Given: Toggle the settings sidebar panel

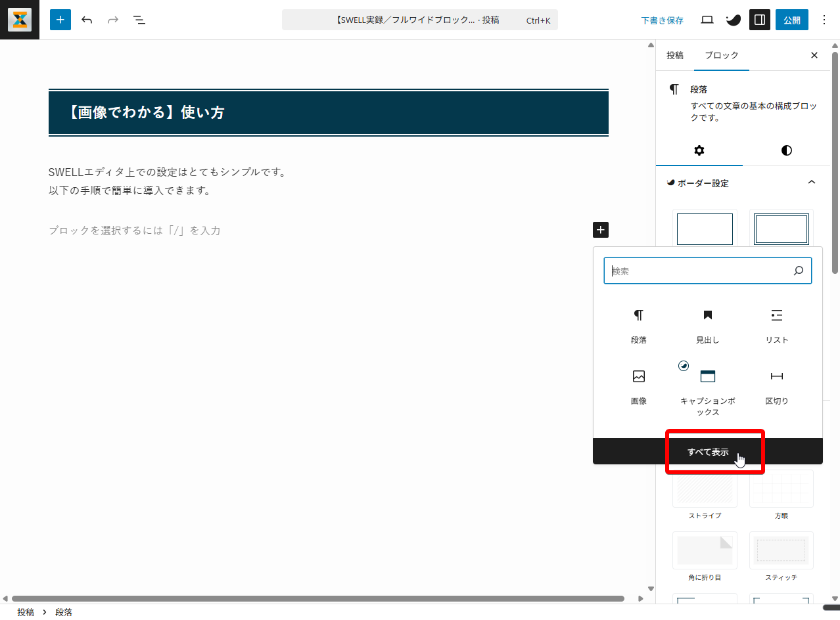Looking at the screenshot, I should [759, 20].
